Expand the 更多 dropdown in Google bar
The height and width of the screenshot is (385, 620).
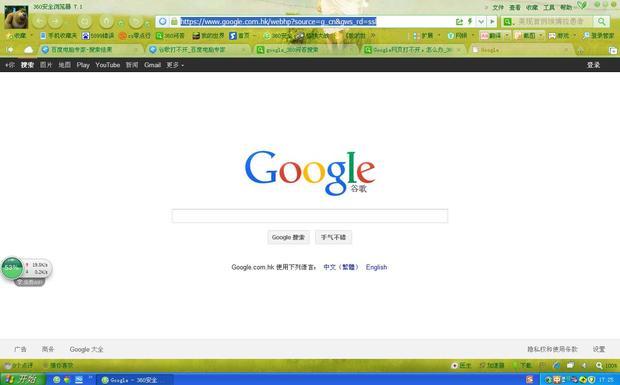coord(175,65)
